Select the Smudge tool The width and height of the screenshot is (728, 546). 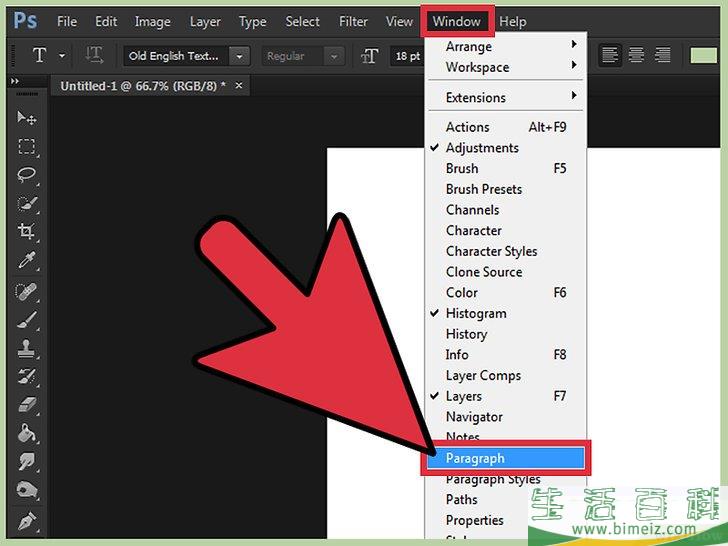(26, 461)
